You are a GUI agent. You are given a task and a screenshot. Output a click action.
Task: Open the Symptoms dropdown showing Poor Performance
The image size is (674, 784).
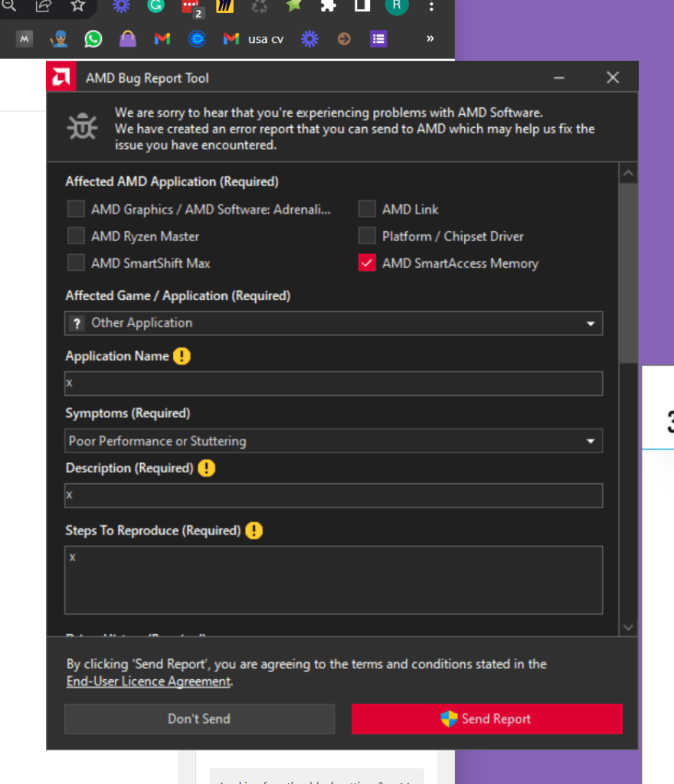pyautogui.click(x=333, y=441)
